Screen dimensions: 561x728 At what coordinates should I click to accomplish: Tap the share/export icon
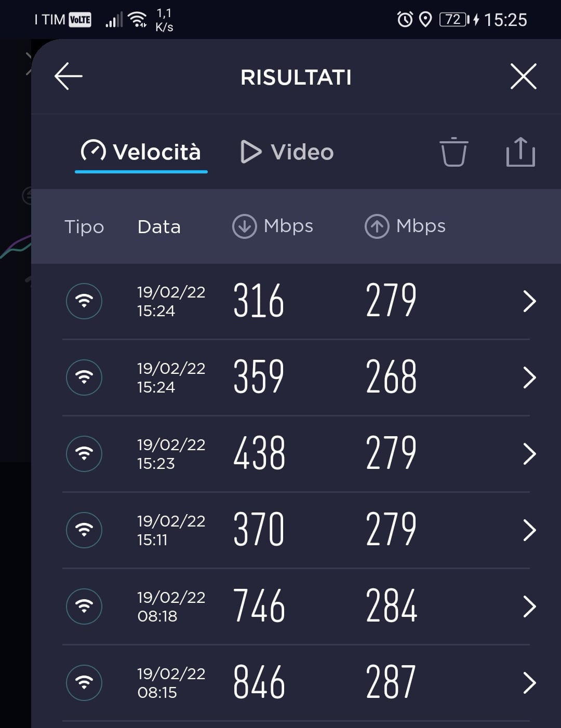(x=520, y=152)
